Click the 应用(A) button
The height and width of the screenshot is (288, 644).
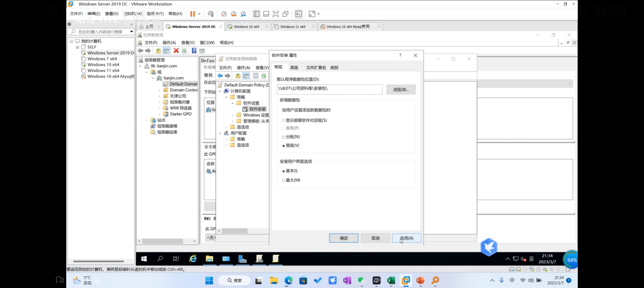[407, 238]
